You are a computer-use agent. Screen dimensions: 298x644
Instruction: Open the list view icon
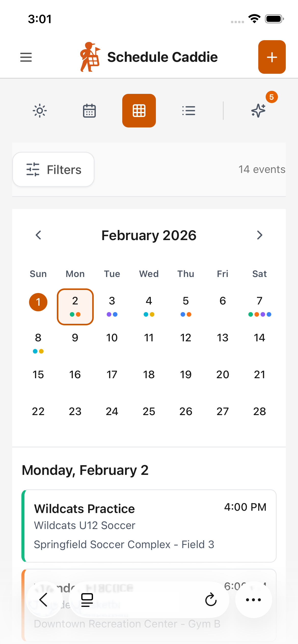189,110
